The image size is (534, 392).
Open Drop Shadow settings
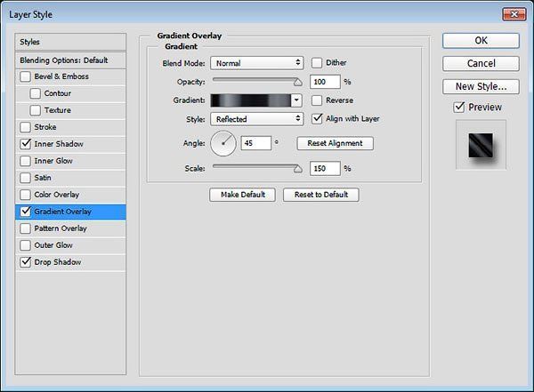click(58, 262)
